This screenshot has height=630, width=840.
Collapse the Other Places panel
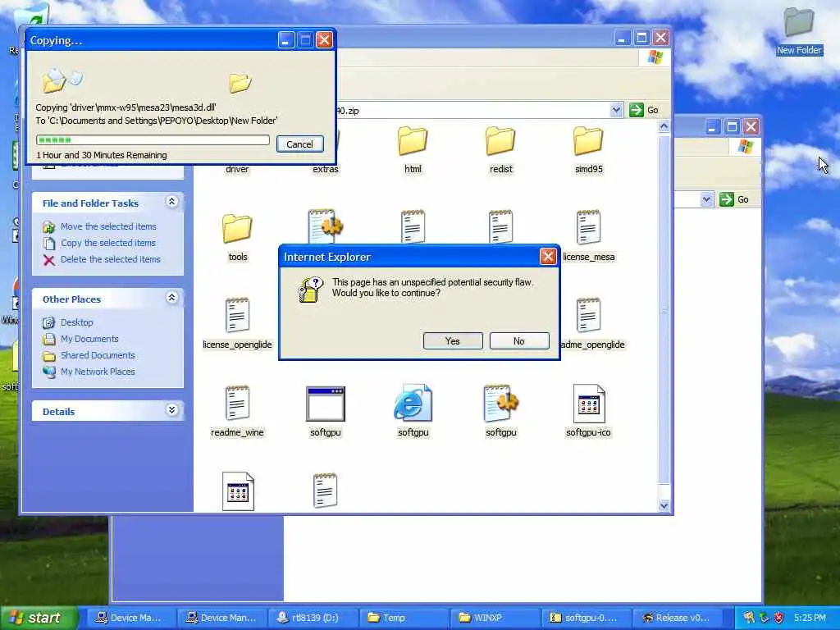pos(171,298)
